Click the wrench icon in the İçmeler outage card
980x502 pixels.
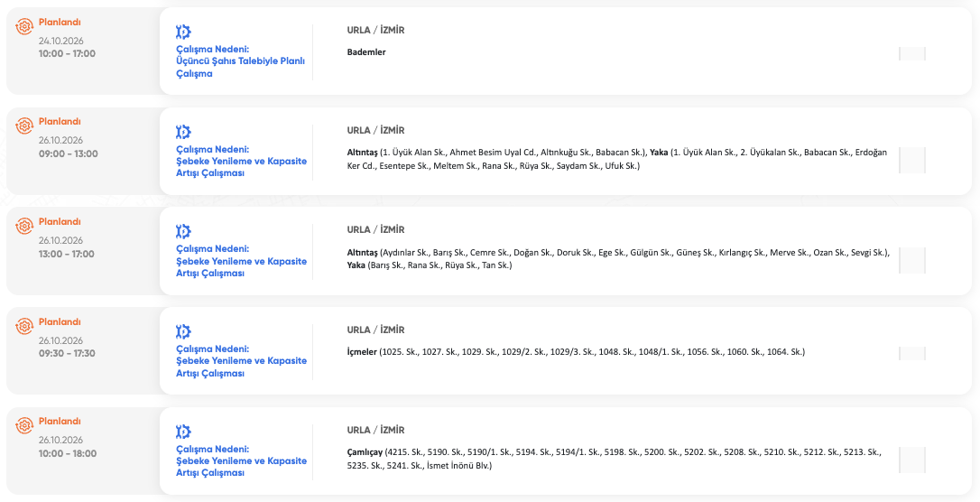pyautogui.click(x=183, y=331)
